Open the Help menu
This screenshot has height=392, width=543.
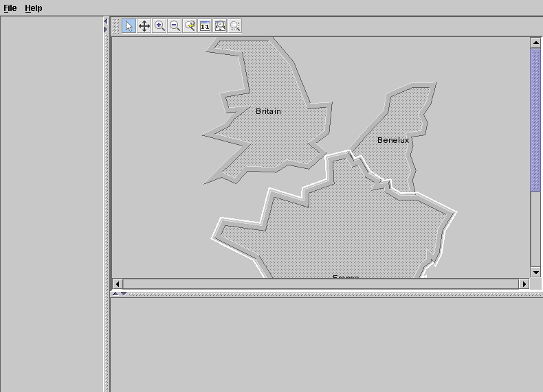34,8
